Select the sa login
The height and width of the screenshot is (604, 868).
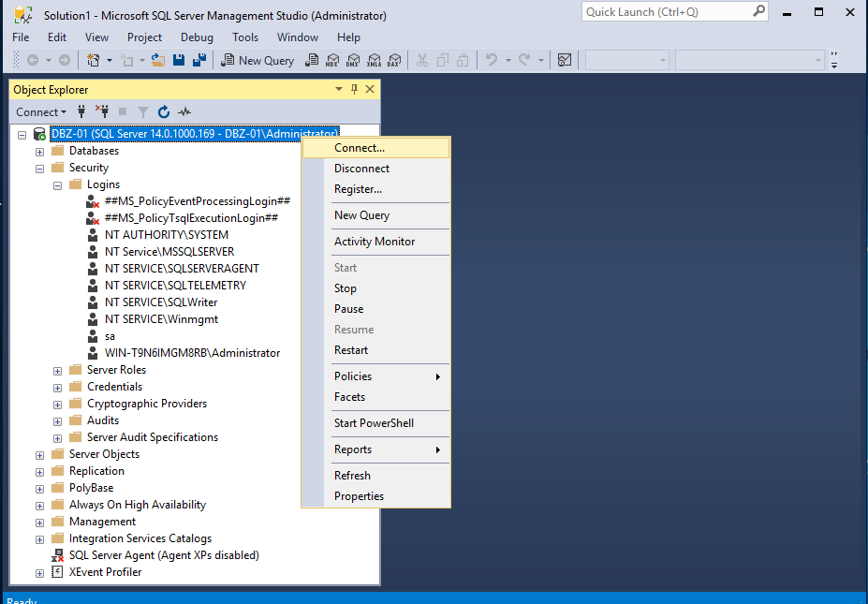point(110,336)
